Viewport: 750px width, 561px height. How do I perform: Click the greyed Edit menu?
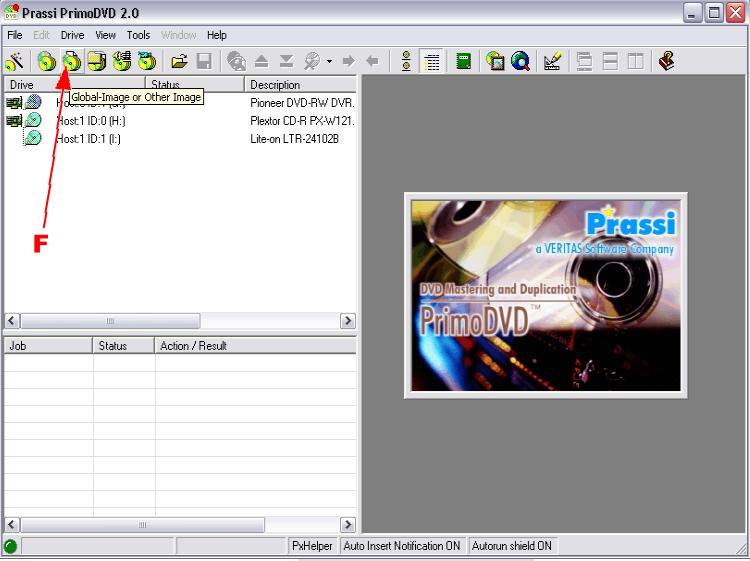tap(42, 35)
